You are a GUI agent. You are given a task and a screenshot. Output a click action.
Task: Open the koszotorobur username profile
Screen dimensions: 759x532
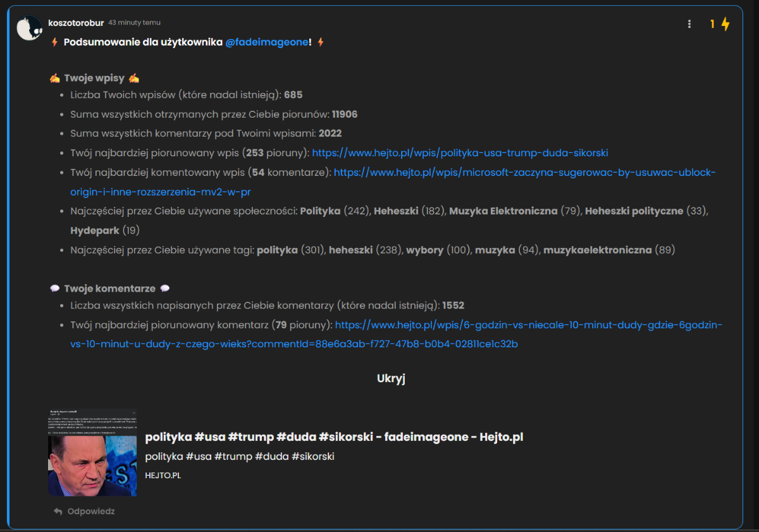point(76,23)
